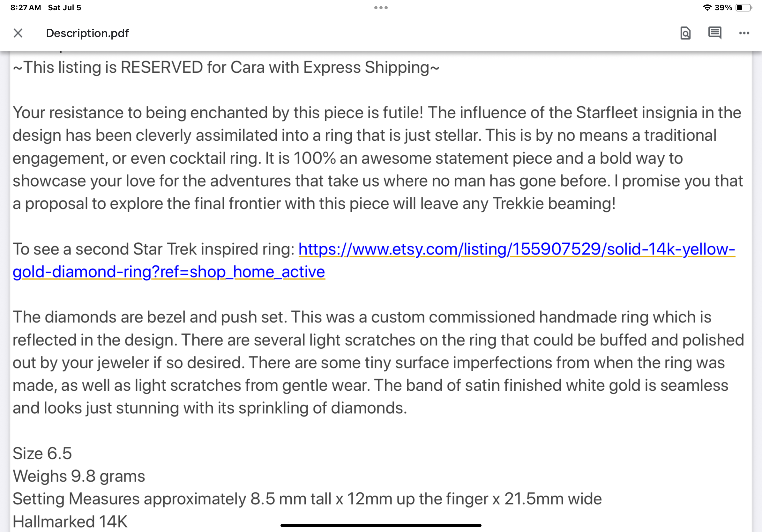Tap the iPad multitasking three-dots control
This screenshot has height=532, width=762.
[x=381, y=8]
